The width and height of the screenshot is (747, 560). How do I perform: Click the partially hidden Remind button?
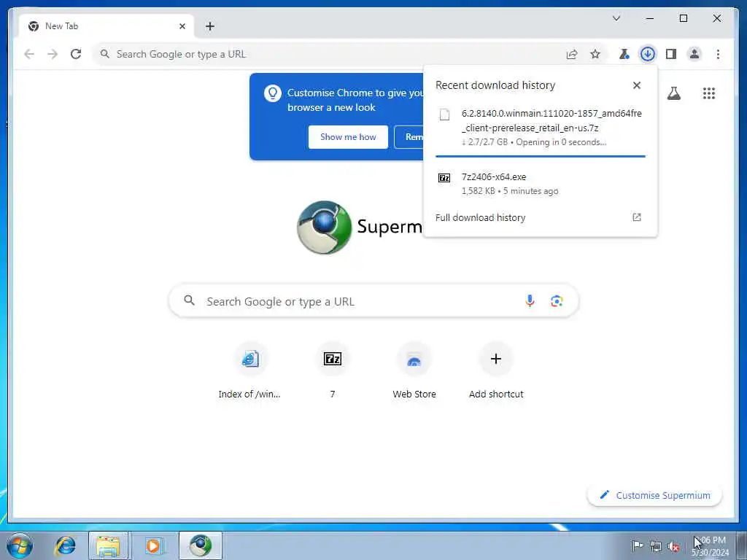[x=409, y=137]
